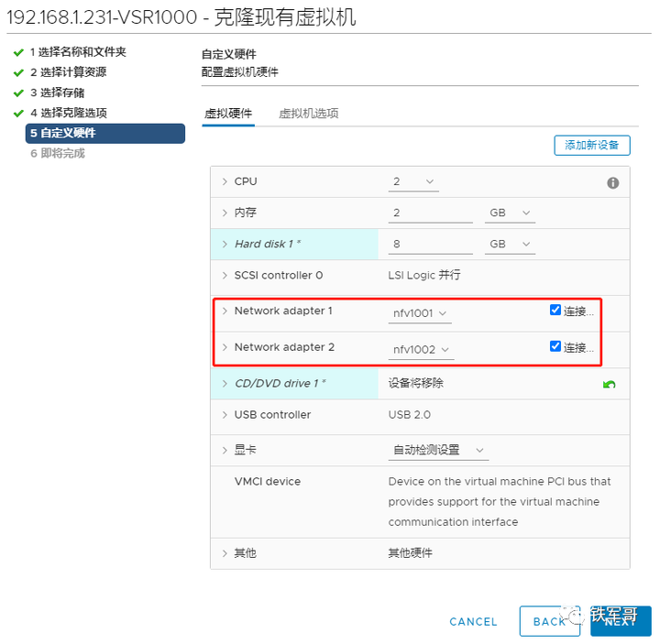Click the hard disk size input field
660x644 pixels.
[x=430, y=244]
